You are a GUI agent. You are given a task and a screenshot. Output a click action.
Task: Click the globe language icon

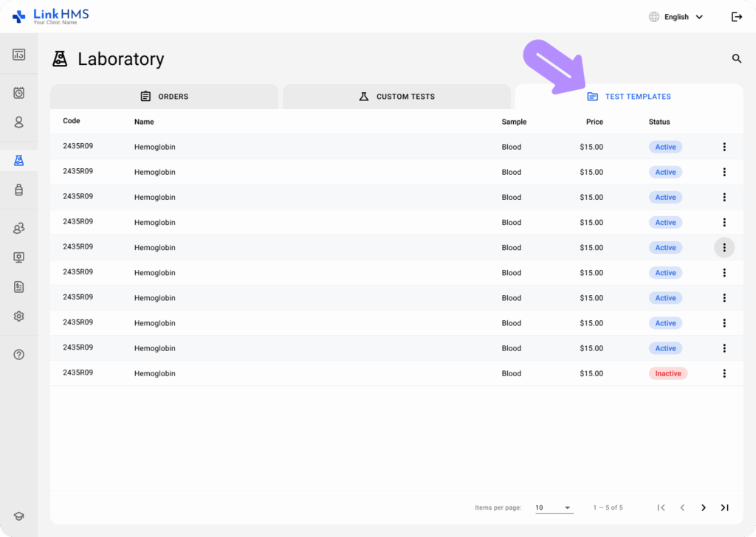654,17
